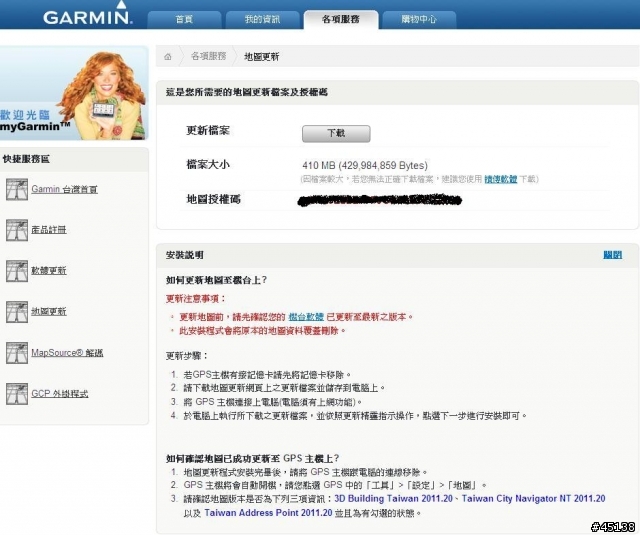Click the 3D Building Taiwan 2011.20 text

393,499
